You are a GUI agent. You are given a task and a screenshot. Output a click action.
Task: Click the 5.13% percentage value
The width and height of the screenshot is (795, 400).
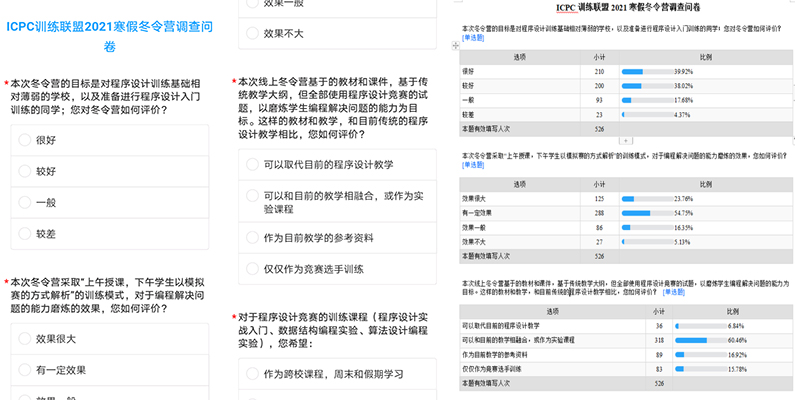(x=682, y=242)
